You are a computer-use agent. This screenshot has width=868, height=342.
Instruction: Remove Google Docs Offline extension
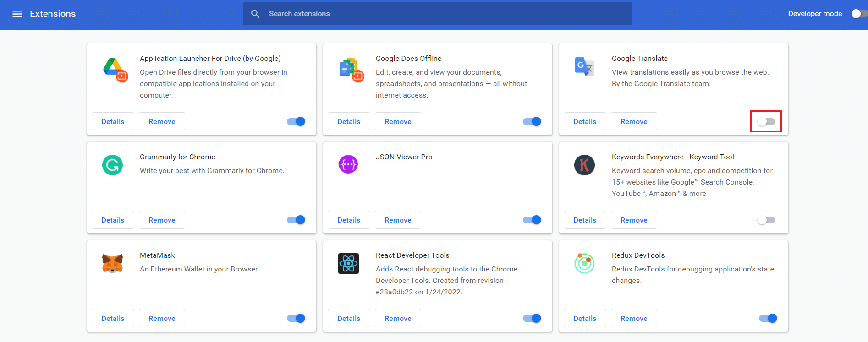[x=398, y=121]
